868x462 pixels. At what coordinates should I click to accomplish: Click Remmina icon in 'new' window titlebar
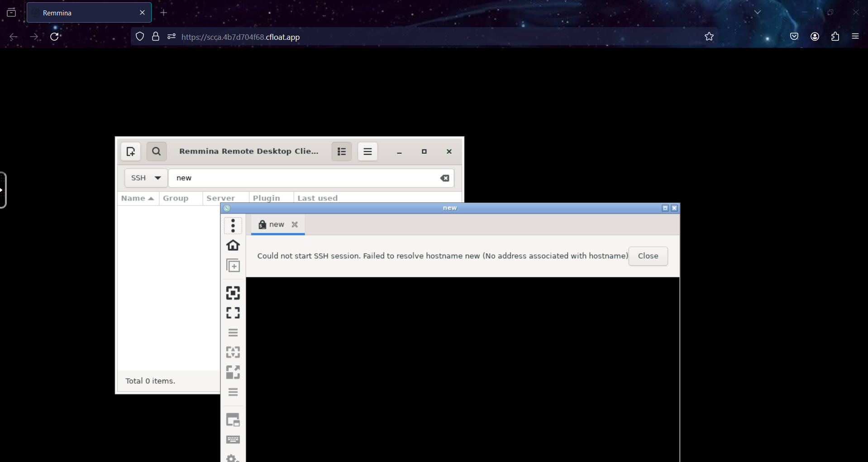[x=227, y=208]
